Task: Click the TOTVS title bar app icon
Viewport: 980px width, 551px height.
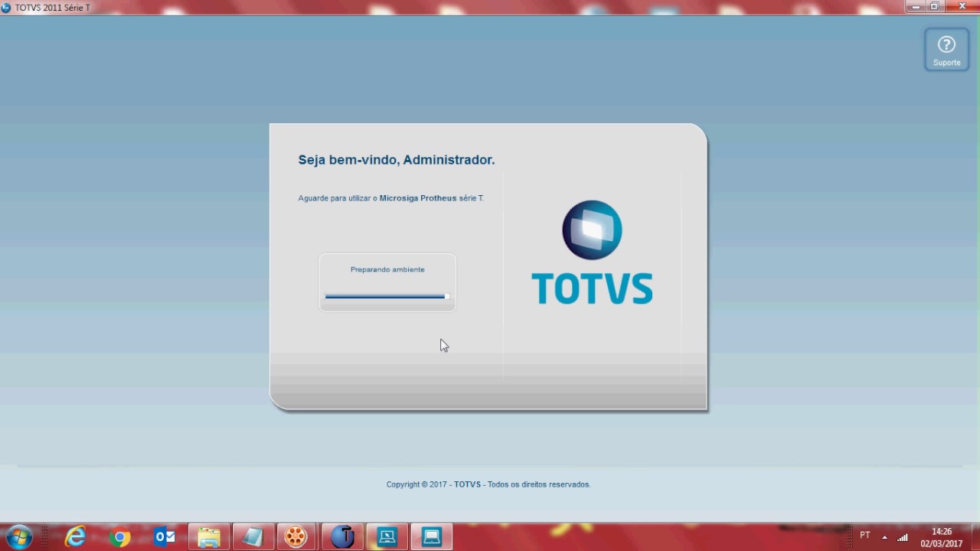Action: tap(6, 8)
